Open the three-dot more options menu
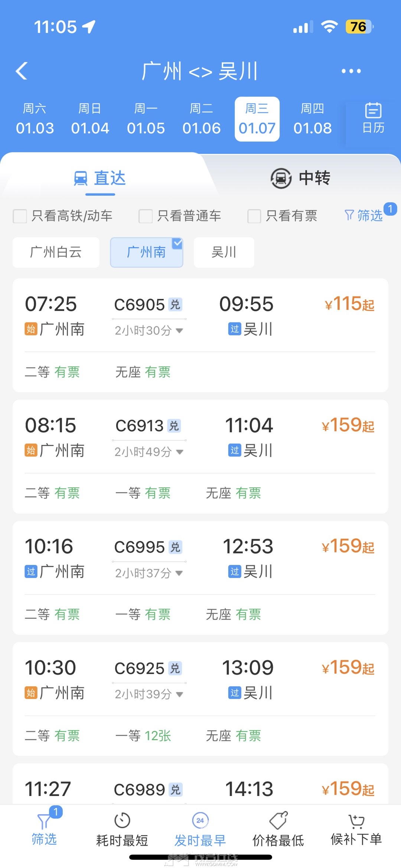401x868 pixels. pos(351,71)
